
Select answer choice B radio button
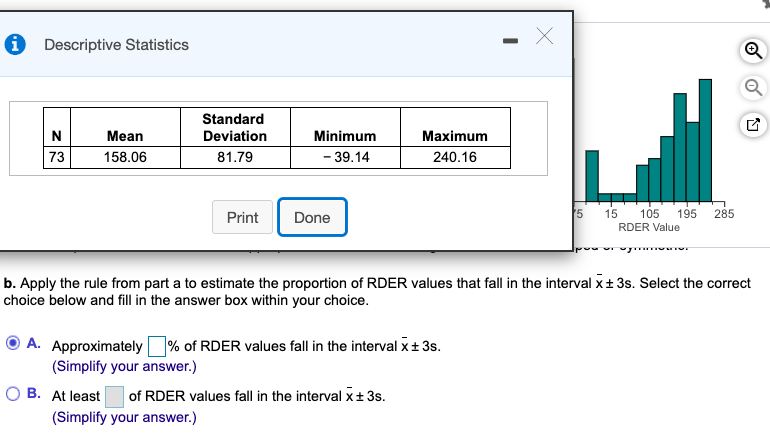coord(13,394)
